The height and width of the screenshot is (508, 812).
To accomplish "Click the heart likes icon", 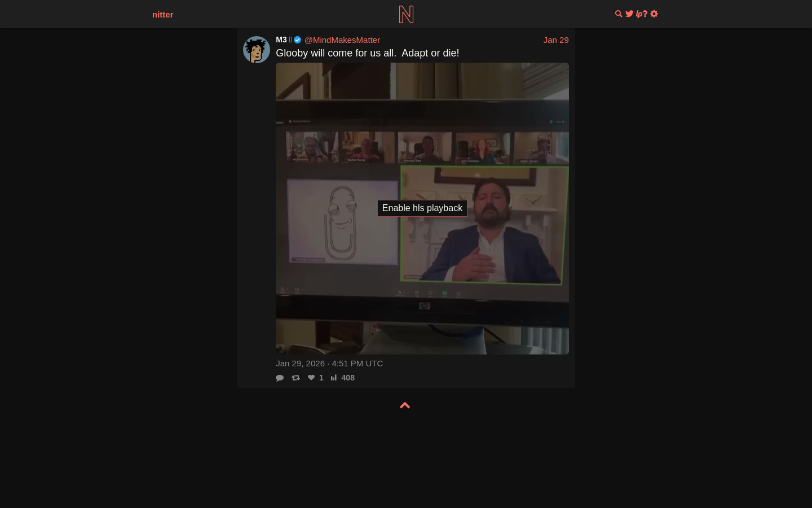I will (x=311, y=378).
